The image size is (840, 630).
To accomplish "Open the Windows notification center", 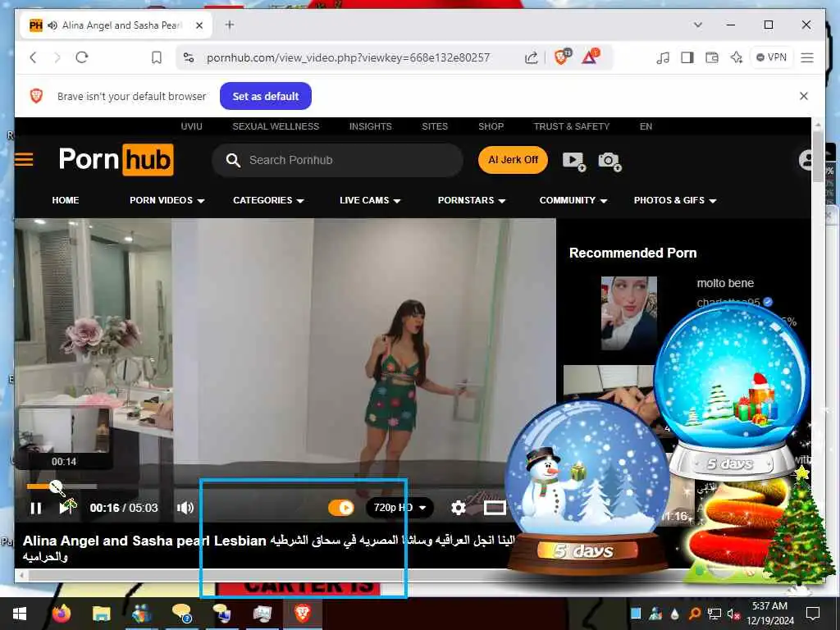I will pyautogui.click(x=813, y=614).
